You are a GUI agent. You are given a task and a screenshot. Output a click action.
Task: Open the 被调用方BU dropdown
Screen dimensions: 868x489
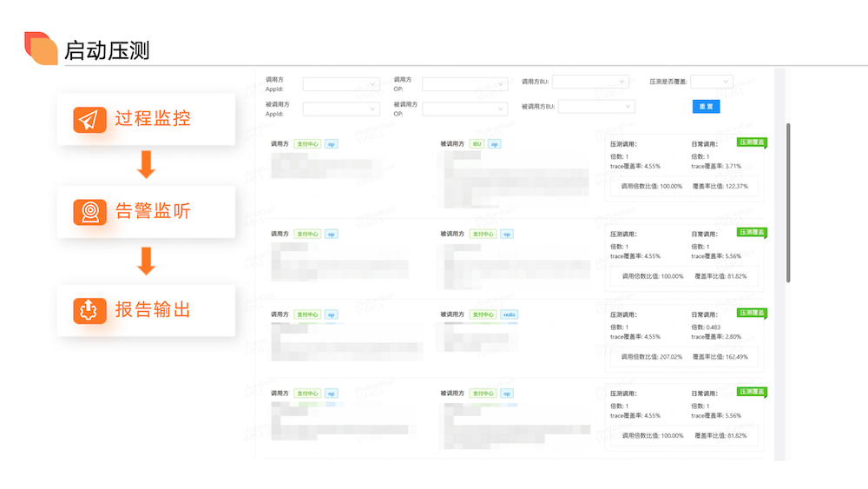point(596,107)
